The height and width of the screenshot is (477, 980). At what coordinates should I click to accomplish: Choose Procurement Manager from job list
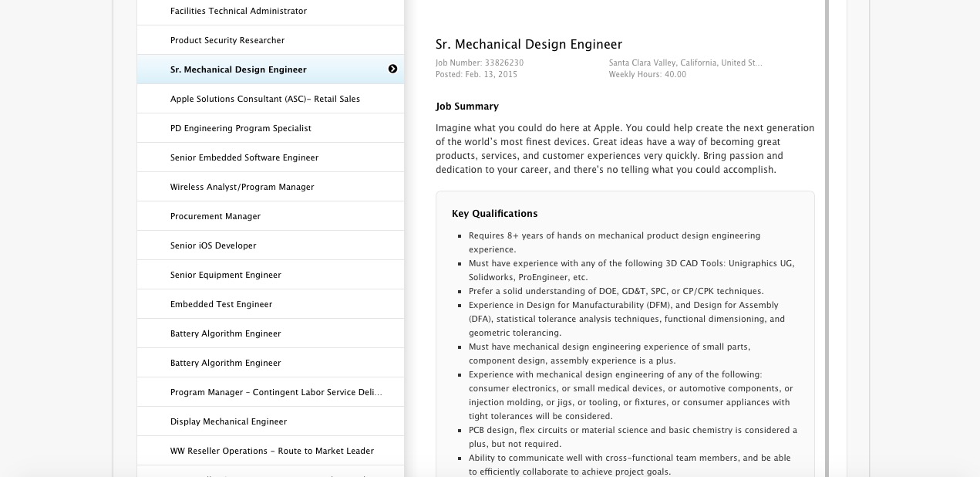click(215, 216)
